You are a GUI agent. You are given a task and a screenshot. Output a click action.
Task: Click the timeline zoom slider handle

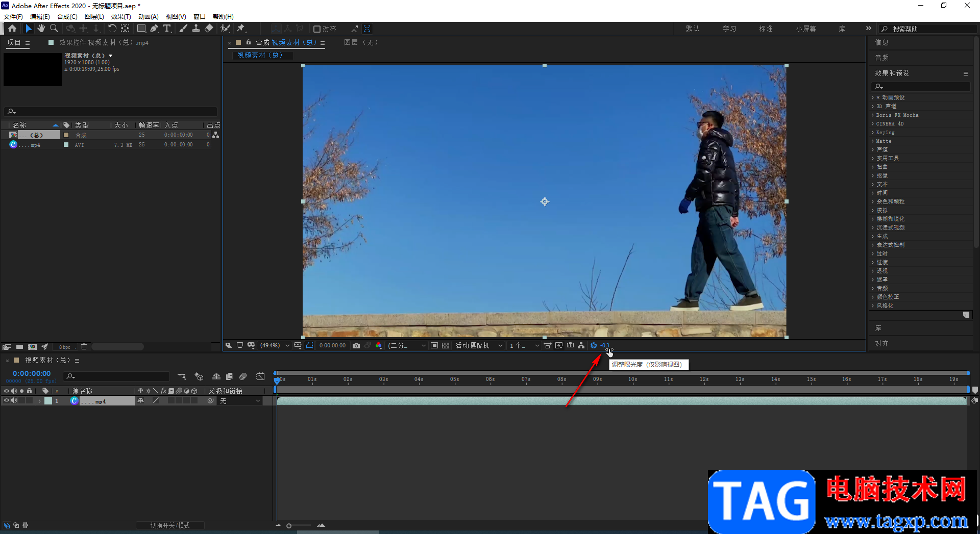point(289,526)
